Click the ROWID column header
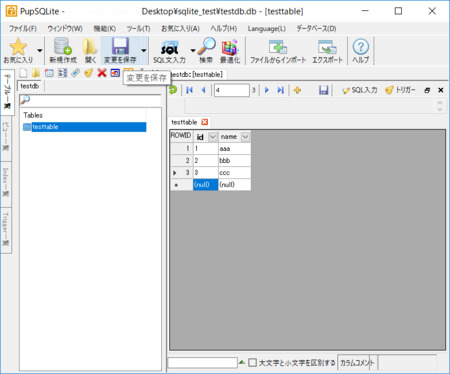This screenshot has width=450, height=374. tap(181, 136)
